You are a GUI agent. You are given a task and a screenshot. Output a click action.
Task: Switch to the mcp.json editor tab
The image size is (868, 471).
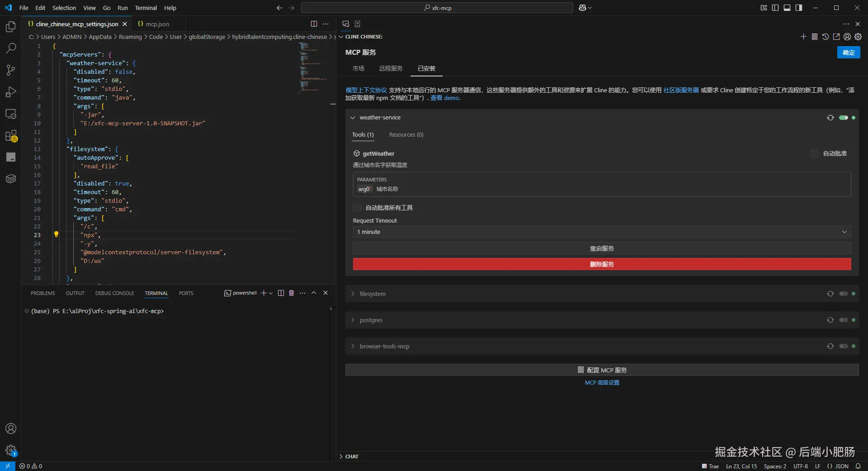click(x=158, y=24)
